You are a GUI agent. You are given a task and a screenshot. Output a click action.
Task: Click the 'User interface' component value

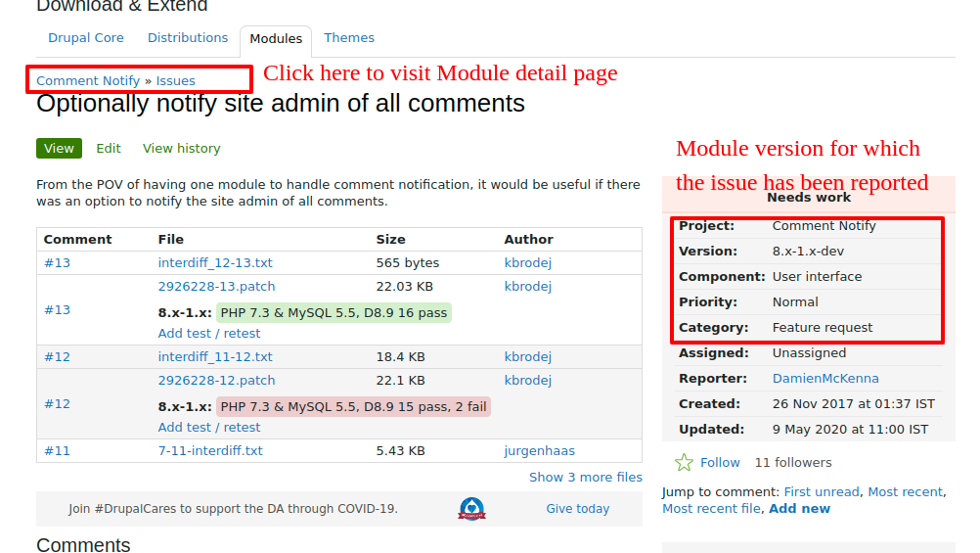tap(817, 276)
